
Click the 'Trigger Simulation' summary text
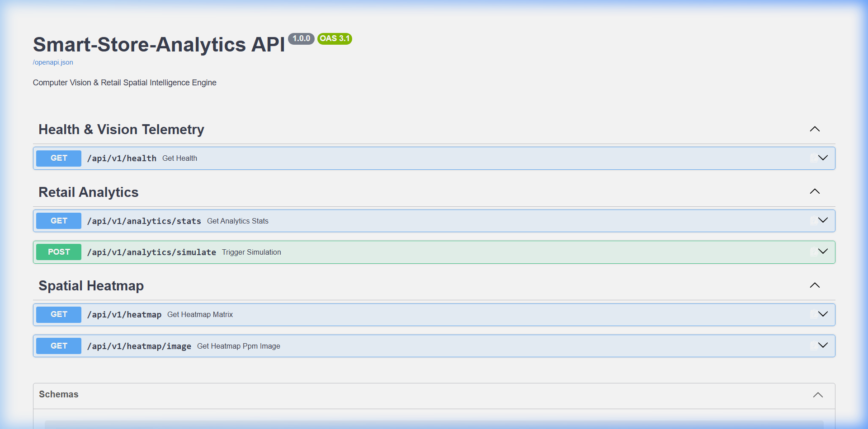coord(251,252)
